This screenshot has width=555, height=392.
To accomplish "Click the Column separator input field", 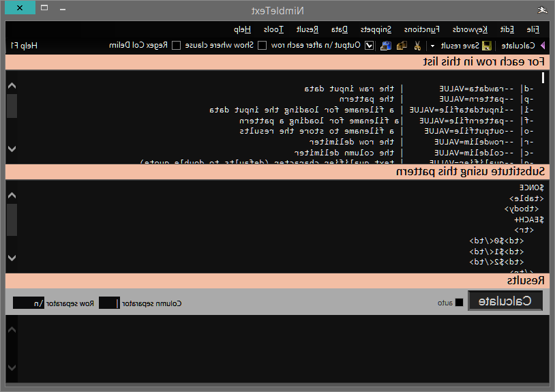I will tap(109, 303).
